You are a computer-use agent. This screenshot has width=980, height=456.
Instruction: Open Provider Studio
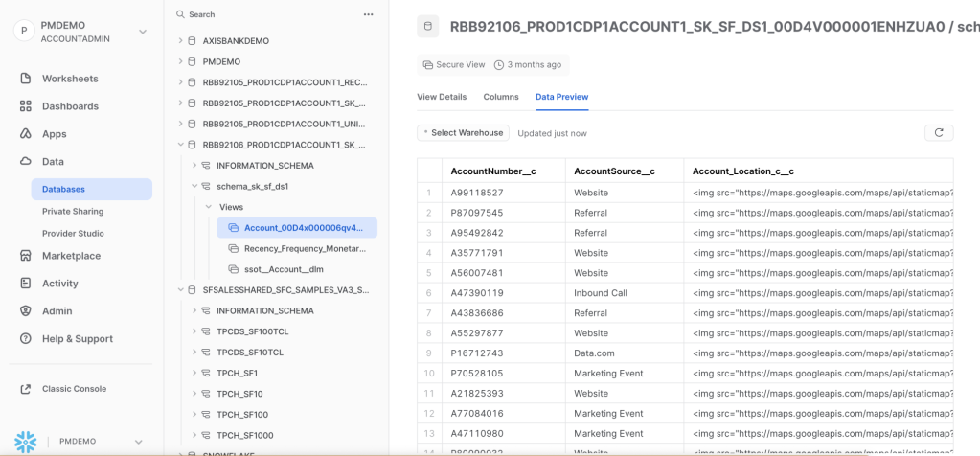click(73, 233)
